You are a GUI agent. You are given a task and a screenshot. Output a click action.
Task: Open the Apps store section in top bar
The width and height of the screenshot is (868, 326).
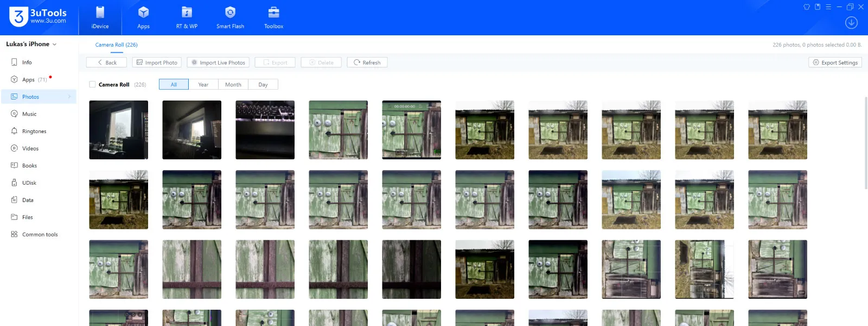pyautogui.click(x=143, y=17)
